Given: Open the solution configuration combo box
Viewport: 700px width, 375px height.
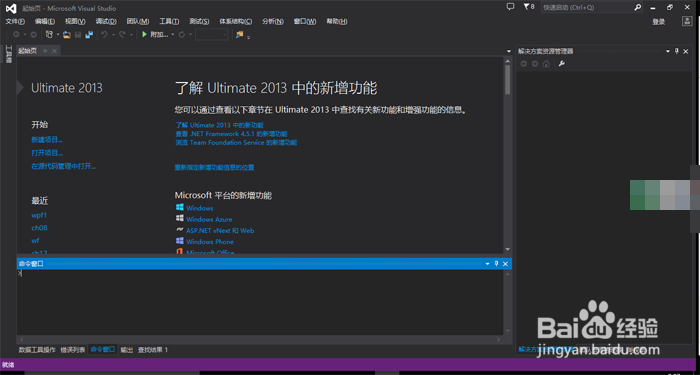Looking at the screenshot, I should coord(212,34).
